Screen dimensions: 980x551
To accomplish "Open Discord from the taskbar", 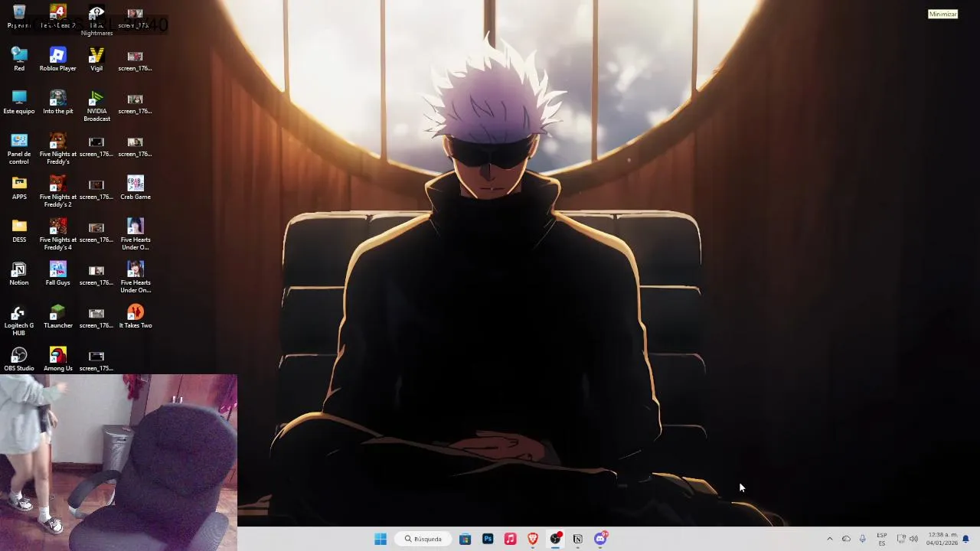I will tap(601, 539).
